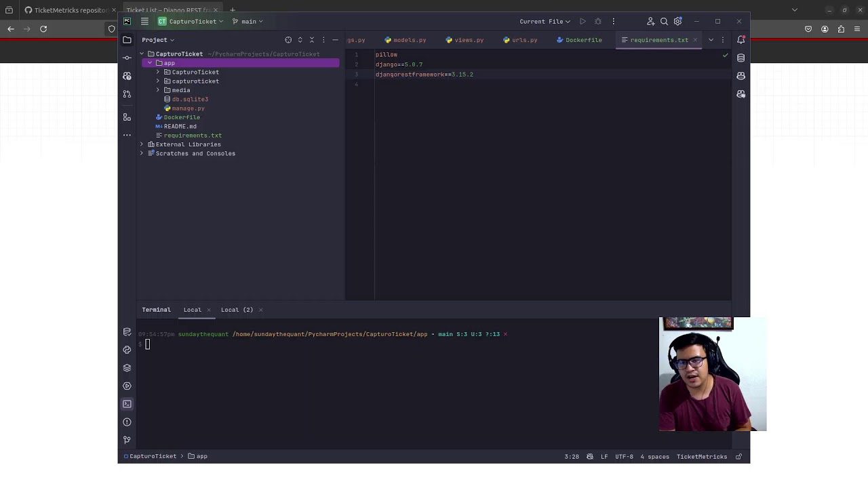Click Collapse All in Project panel
The height and width of the screenshot is (488, 868).
(312, 40)
